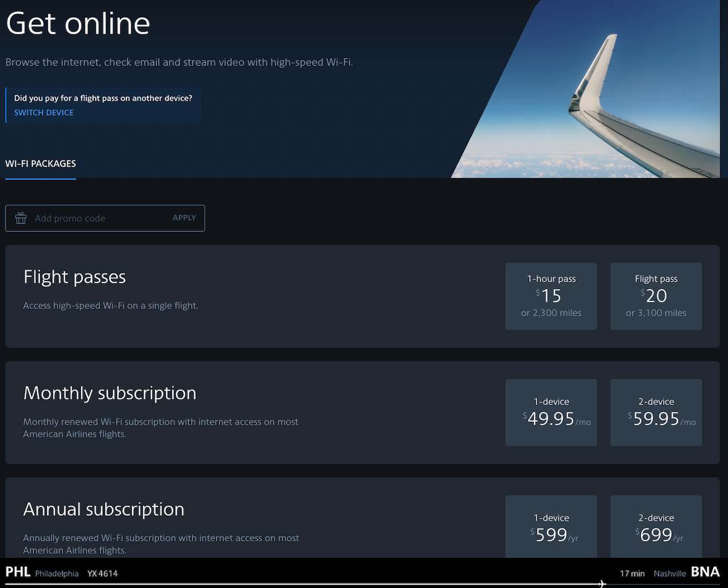728x588 pixels.
Task: Open the SWITCH DEVICE link
Action: point(44,113)
